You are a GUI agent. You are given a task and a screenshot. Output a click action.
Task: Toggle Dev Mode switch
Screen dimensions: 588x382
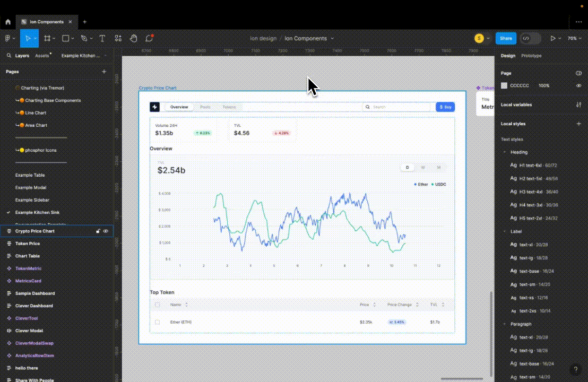tap(530, 38)
